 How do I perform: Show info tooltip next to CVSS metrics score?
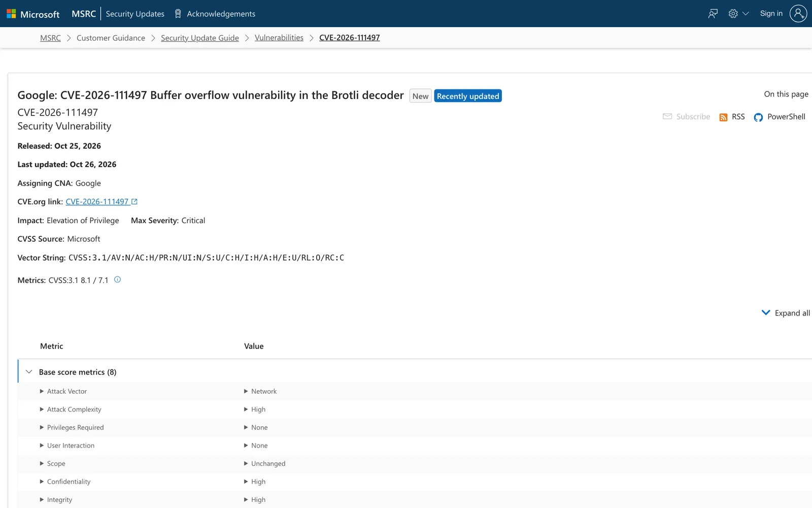(117, 279)
